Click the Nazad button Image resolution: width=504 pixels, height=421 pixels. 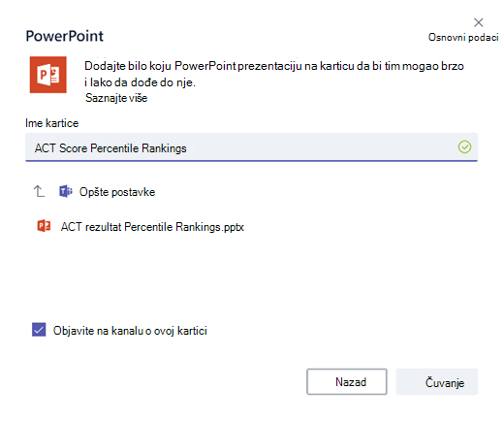click(x=347, y=382)
